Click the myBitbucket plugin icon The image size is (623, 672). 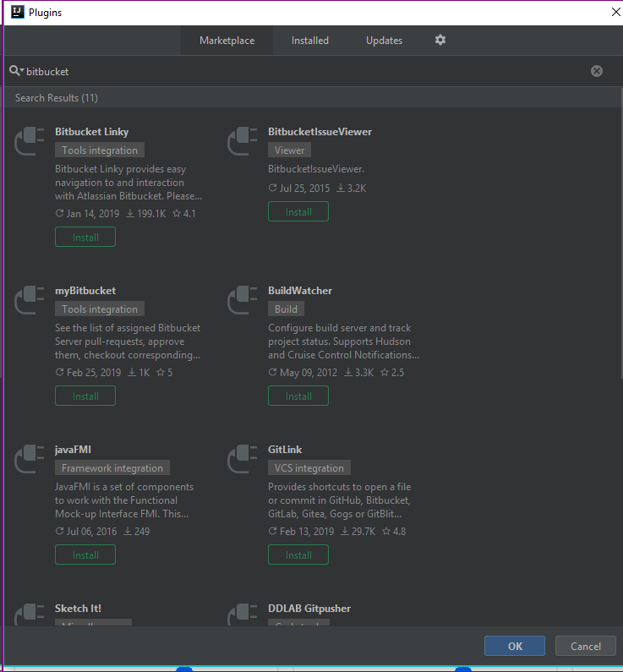point(29,300)
